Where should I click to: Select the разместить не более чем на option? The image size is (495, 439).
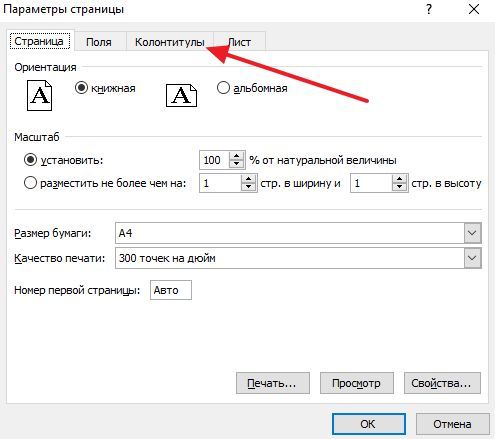point(30,183)
